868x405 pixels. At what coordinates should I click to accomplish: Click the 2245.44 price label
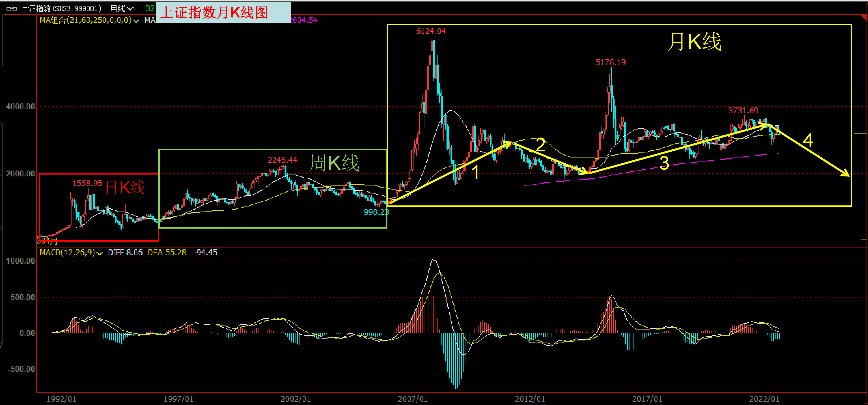tap(282, 160)
